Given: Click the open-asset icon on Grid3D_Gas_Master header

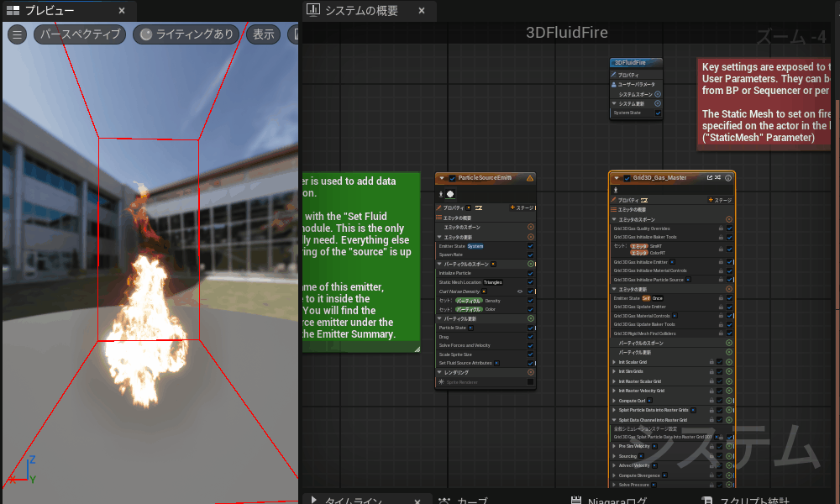Looking at the screenshot, I should [x=710, y=178].
